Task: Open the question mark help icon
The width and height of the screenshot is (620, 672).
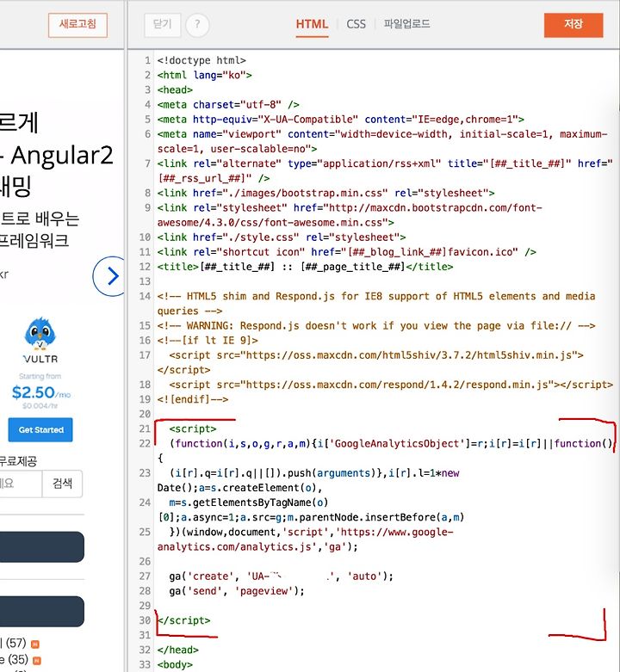Action: coord(197,25)
